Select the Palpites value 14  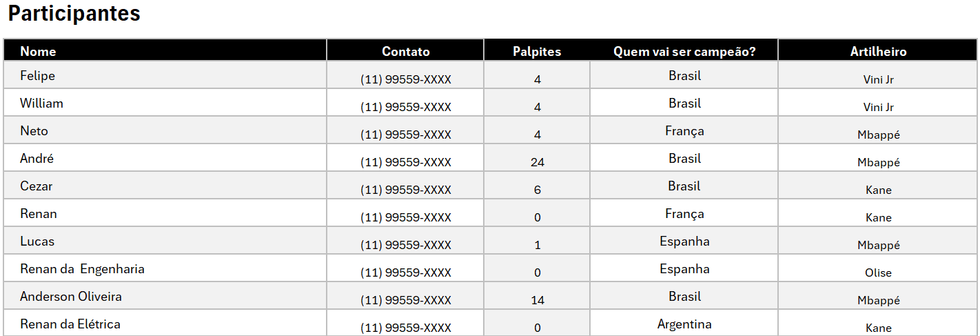pos(538,301)
